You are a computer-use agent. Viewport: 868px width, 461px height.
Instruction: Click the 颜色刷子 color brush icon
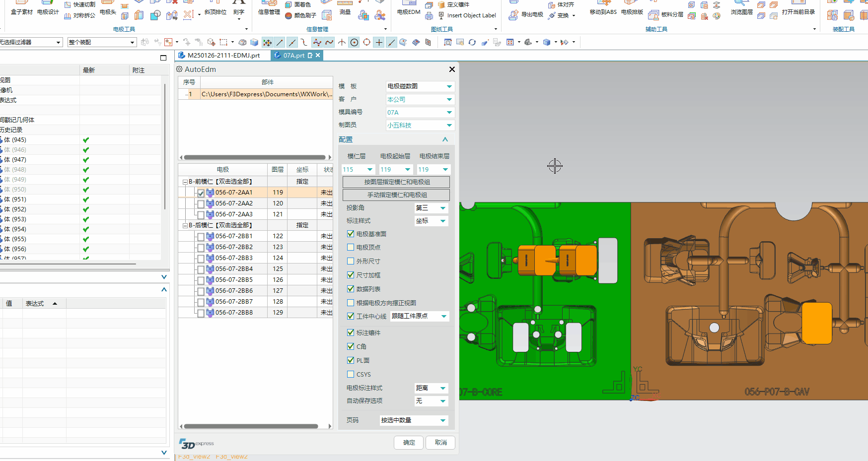[289, 15]
